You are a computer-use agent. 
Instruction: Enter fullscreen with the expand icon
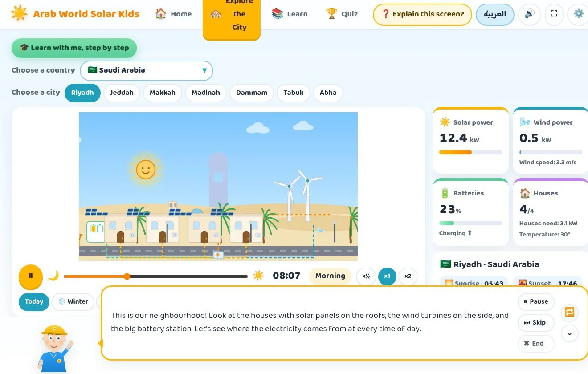[554, 14]
